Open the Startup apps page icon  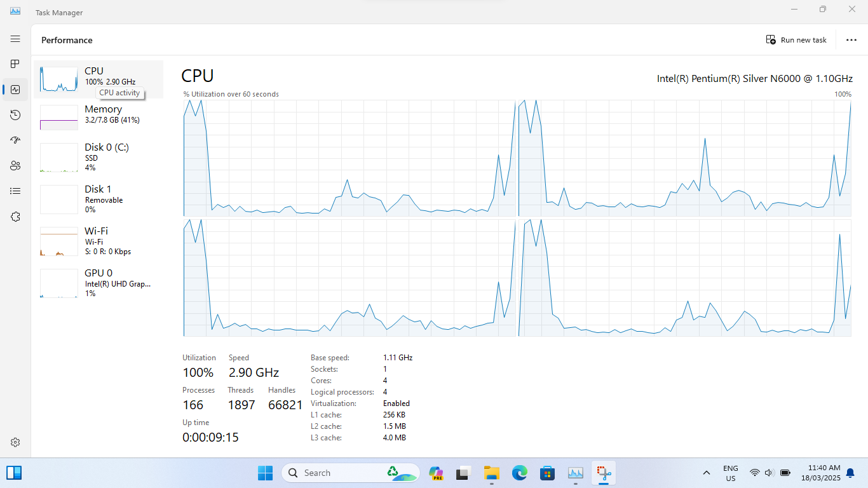(15, 140)
